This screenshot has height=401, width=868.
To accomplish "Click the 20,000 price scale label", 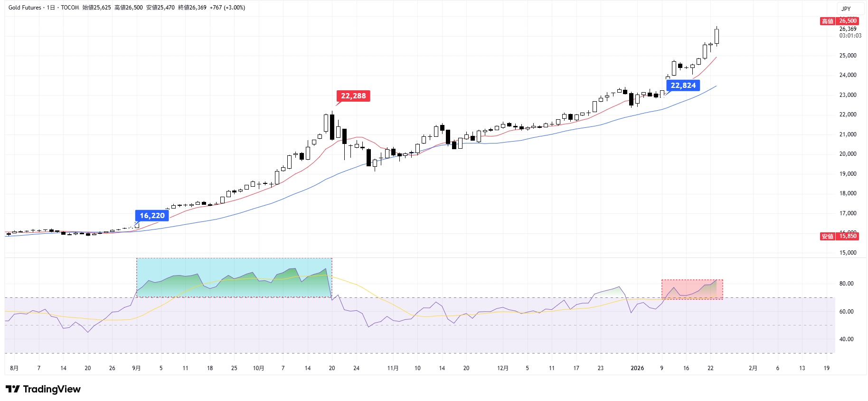I will tap(848, 154).
